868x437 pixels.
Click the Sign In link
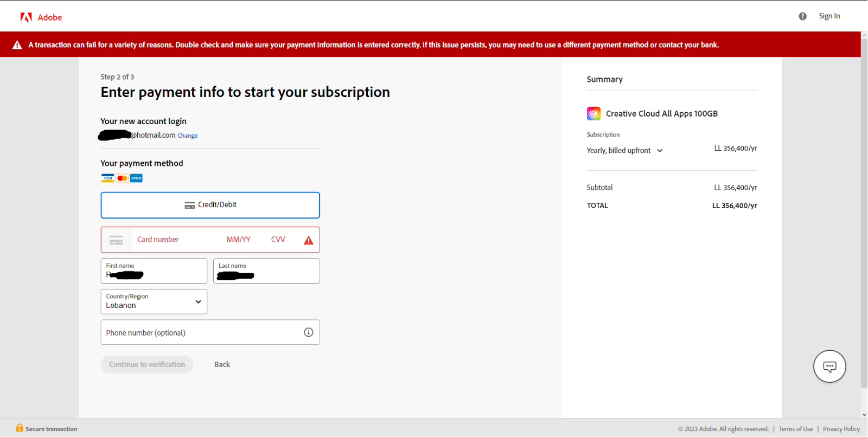click(829, 16)
